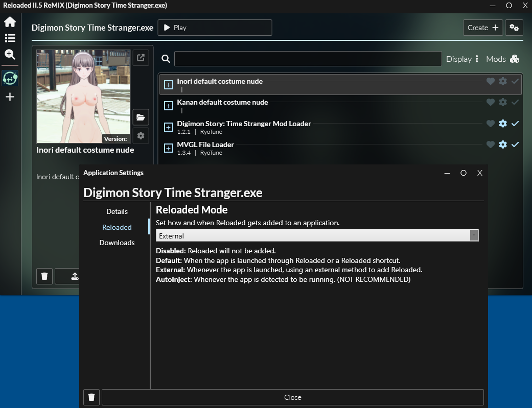Click the mod preview thumbnail image
The height and width of the screenshot is (408, 532).
(83, 97)
